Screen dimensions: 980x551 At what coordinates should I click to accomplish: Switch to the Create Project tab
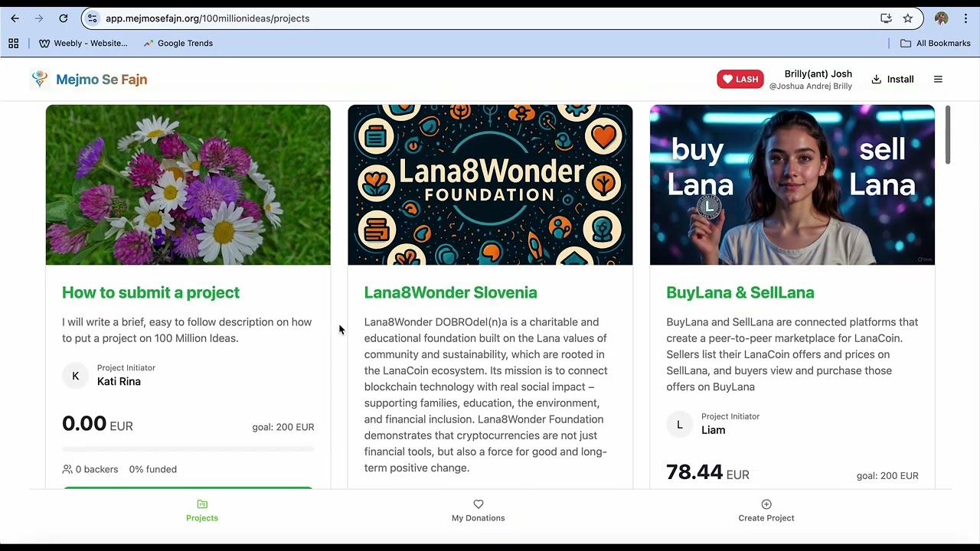tap(766, 511)
